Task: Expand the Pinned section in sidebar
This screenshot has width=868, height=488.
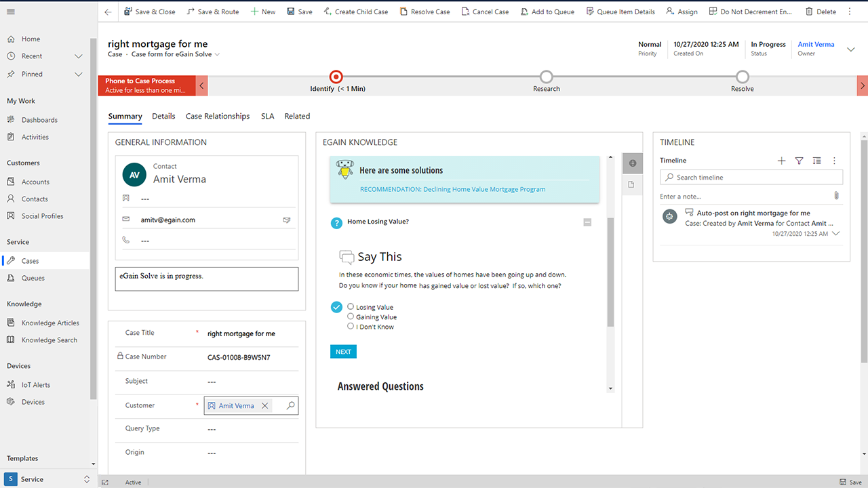Action: [x=79, y=74]
